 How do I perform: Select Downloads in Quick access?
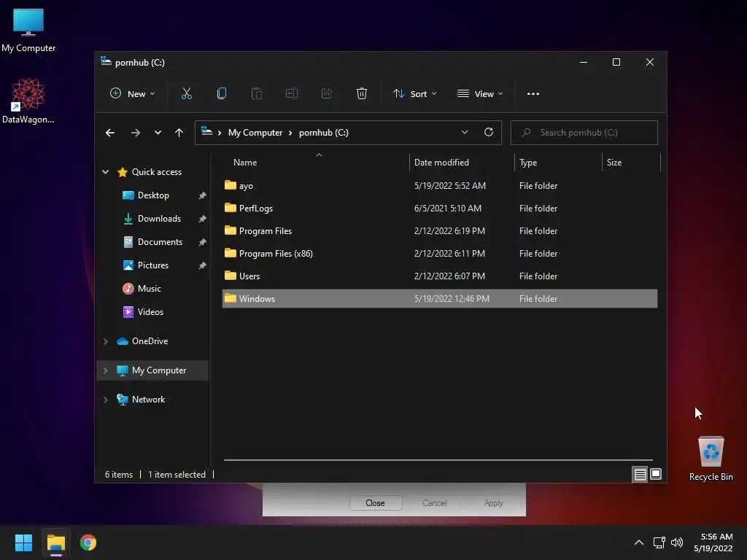pos(159,219)
